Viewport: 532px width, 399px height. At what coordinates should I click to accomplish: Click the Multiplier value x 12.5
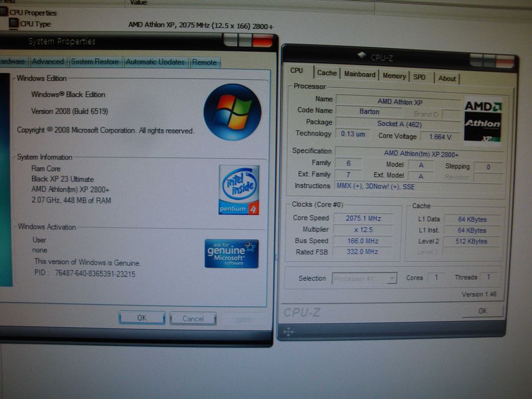pos(363,230)
